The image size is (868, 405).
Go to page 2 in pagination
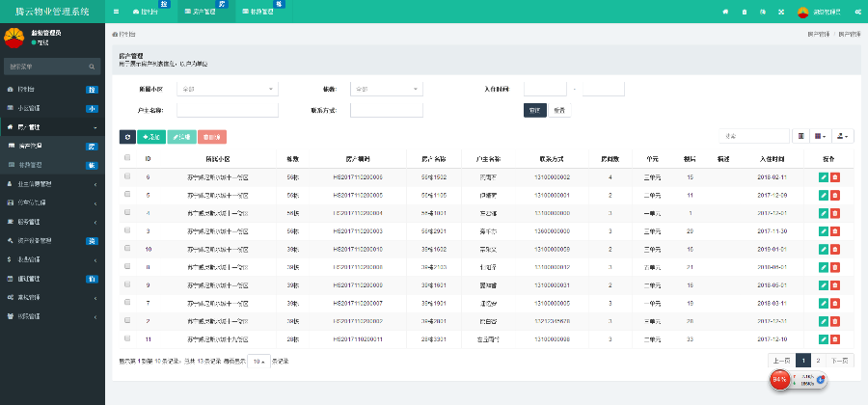[x=818, y=360]
